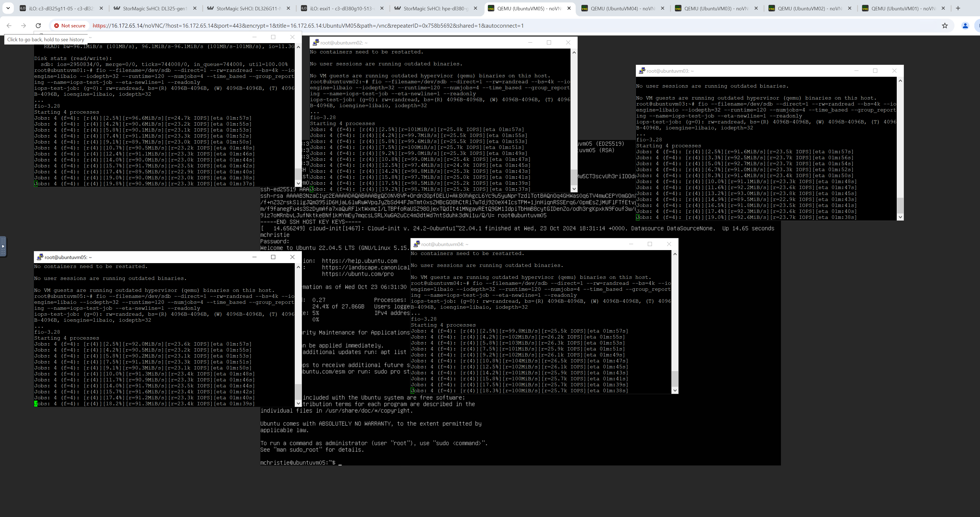Click the root@ubuntuvm03 title bar text
980x517 pixels.
coord(670,71)
